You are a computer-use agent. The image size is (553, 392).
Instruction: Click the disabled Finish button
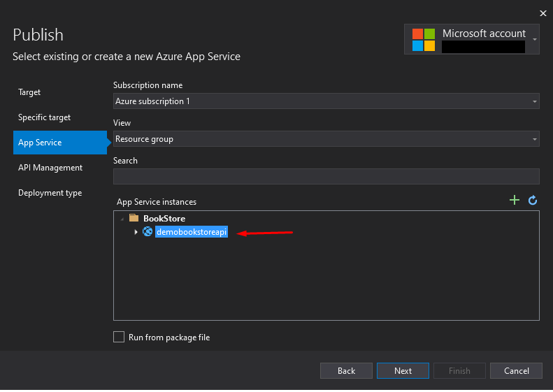click(x=459, y=371)
